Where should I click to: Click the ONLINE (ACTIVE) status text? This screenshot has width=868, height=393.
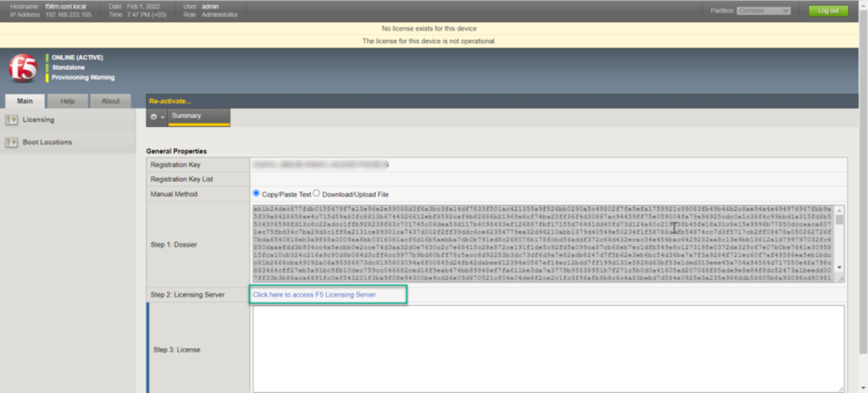pyautogui.click(x=77, y=58)
